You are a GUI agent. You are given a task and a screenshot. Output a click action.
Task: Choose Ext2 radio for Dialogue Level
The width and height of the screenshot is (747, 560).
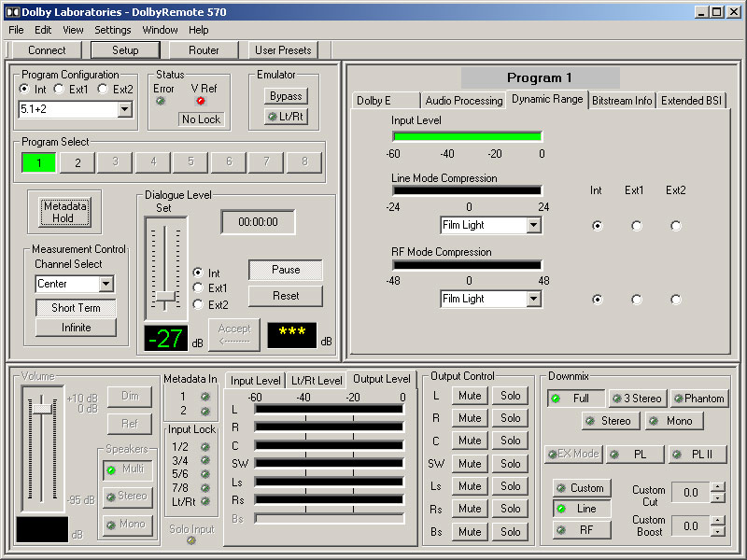tap(197, 304)
